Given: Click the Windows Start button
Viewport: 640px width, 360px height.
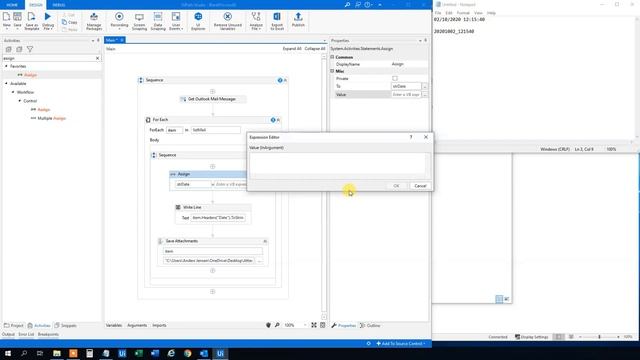Looking at the screenshot, I should tap(8, 353).
